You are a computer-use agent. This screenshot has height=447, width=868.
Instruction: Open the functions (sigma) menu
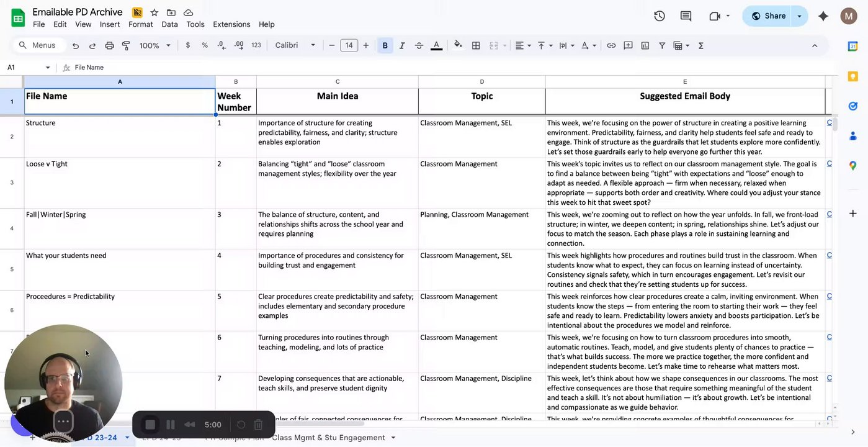[x=701, y=45]
